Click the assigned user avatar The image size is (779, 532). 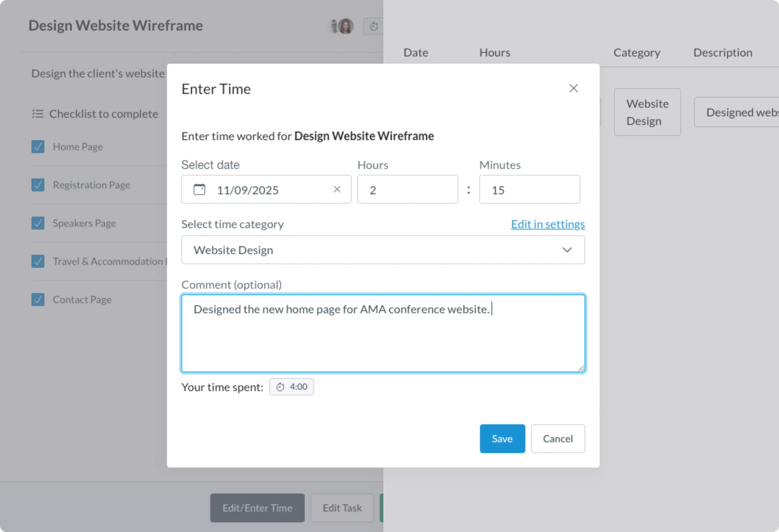pyautogui.click(x=345, y=26)
